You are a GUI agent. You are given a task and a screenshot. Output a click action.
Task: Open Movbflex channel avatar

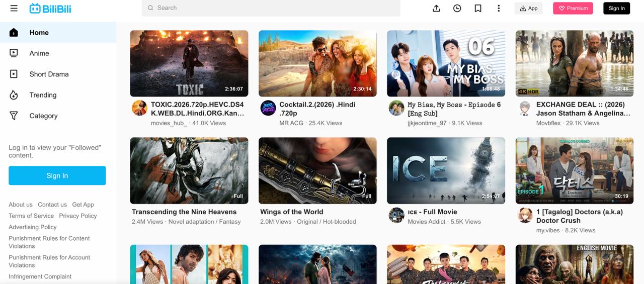pos(525,108)
